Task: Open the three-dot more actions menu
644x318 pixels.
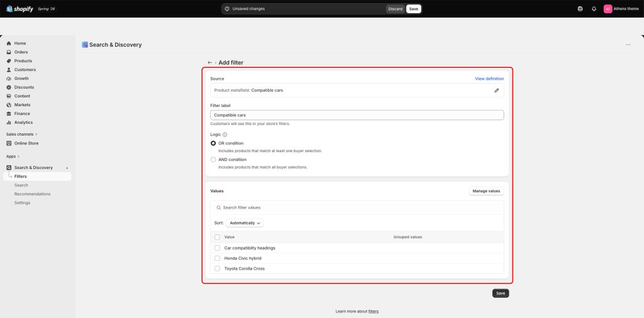Action: tap(628, 45)
